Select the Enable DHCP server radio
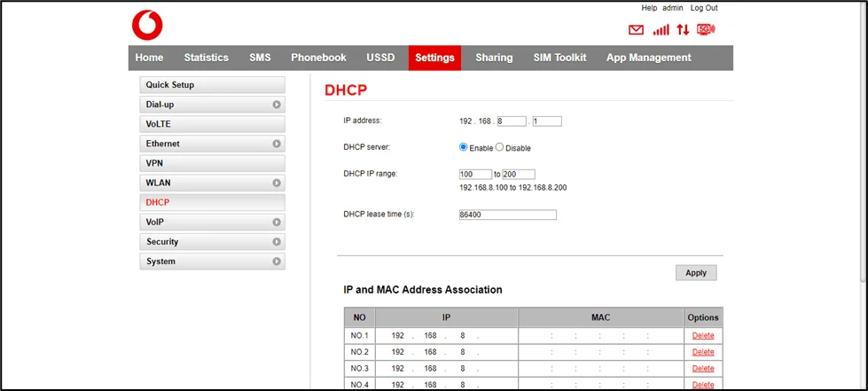The height and width of the screenshot is (391, 868). point(464,147)
